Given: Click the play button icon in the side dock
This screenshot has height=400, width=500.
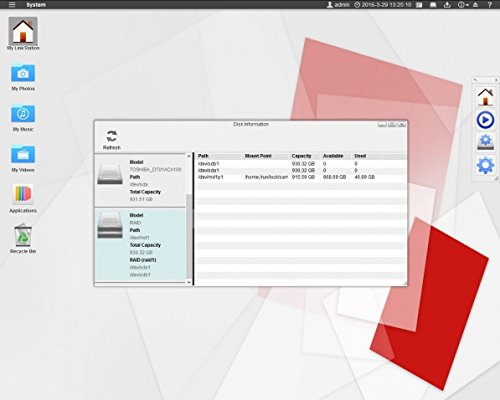Looking at the screenshot, I should [x=485, y=120].
